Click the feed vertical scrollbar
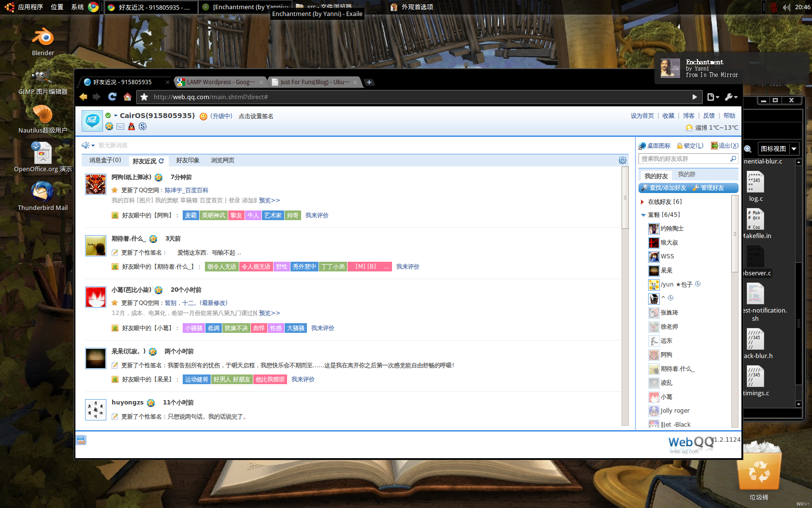 click(625, 197)
